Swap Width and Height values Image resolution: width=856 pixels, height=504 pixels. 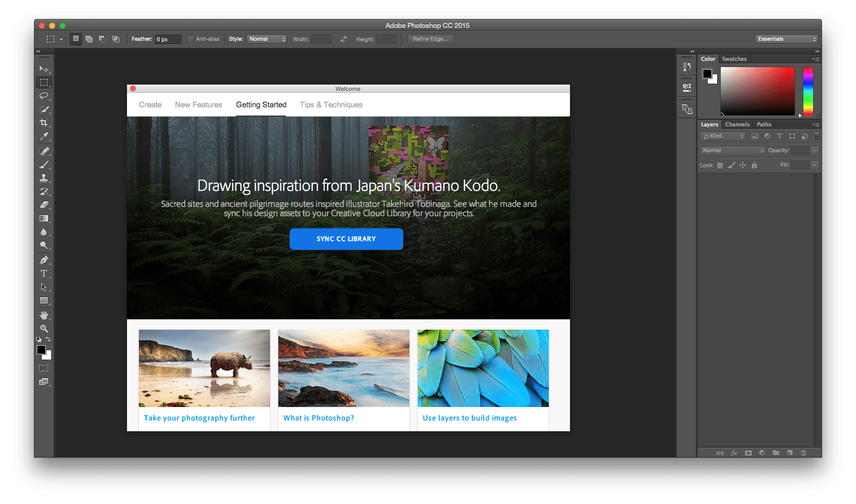pos(344,39)
